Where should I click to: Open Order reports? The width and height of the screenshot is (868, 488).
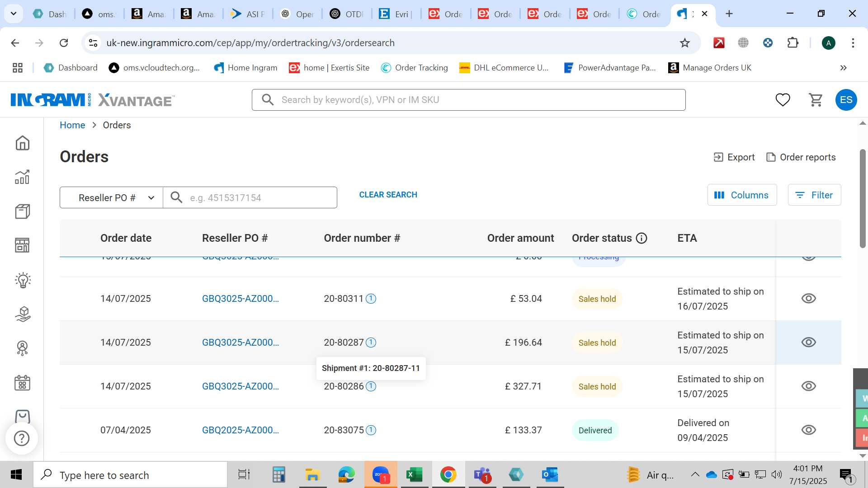pyautogui.click(x=801, y=157)
